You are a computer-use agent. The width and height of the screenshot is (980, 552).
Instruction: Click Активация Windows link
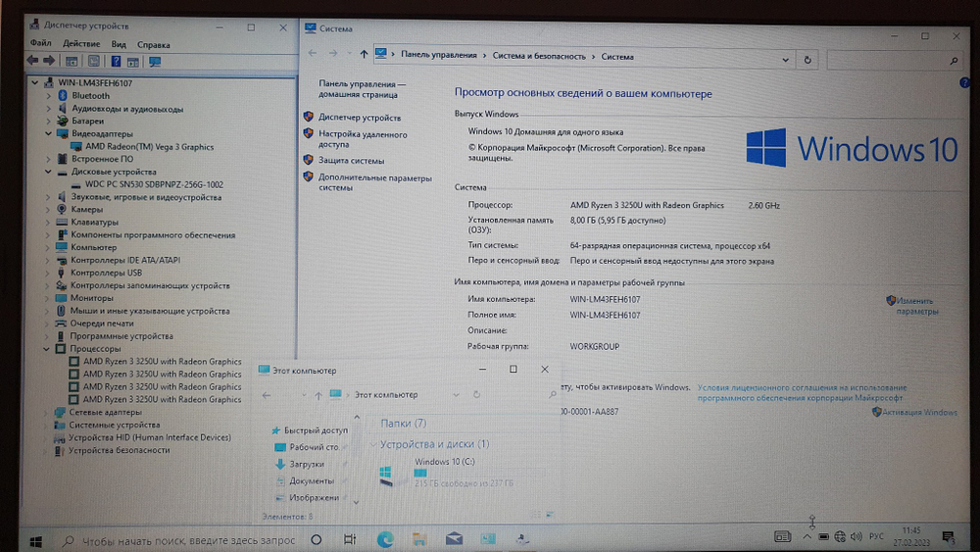click(x=919, y=412)
